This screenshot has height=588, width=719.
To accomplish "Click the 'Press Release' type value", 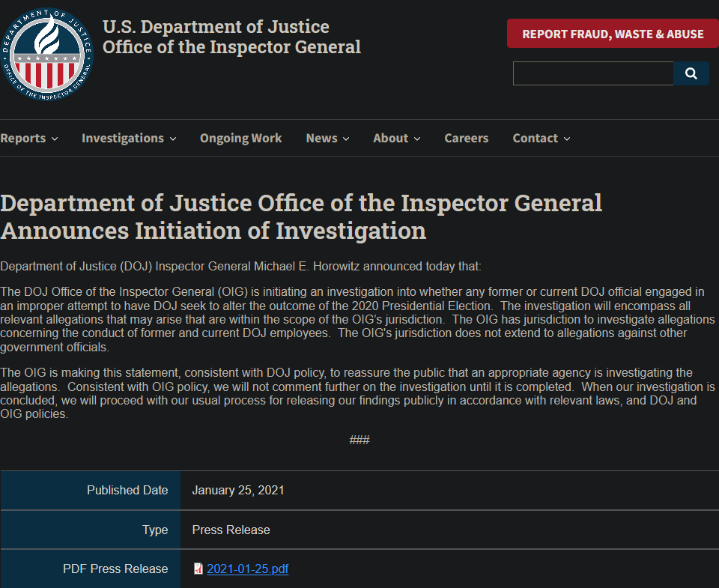I will [x=231, y=530].
